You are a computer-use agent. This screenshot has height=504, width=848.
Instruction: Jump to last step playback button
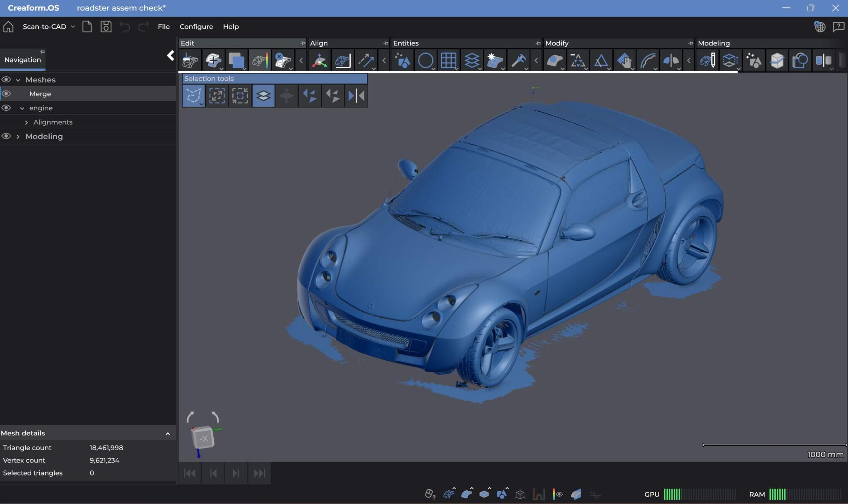point(259,473)
